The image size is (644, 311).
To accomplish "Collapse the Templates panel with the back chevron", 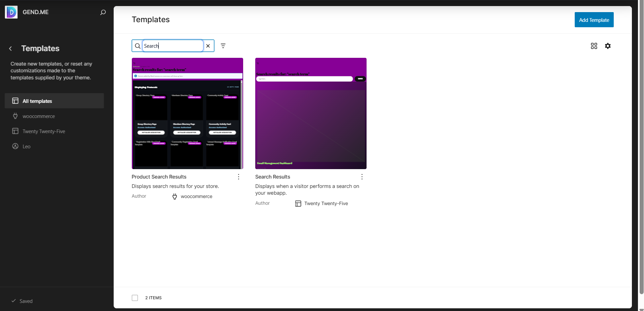I will pos(10,48).
